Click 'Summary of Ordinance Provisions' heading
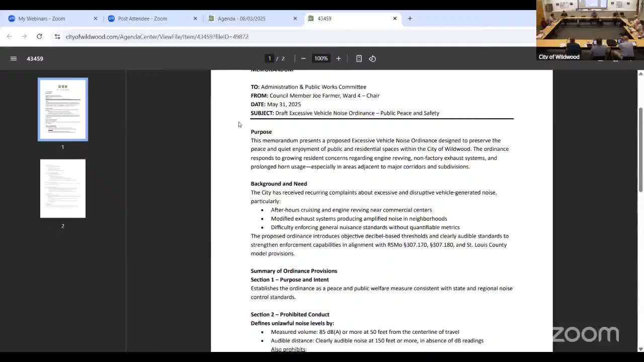 pos(294,271)
